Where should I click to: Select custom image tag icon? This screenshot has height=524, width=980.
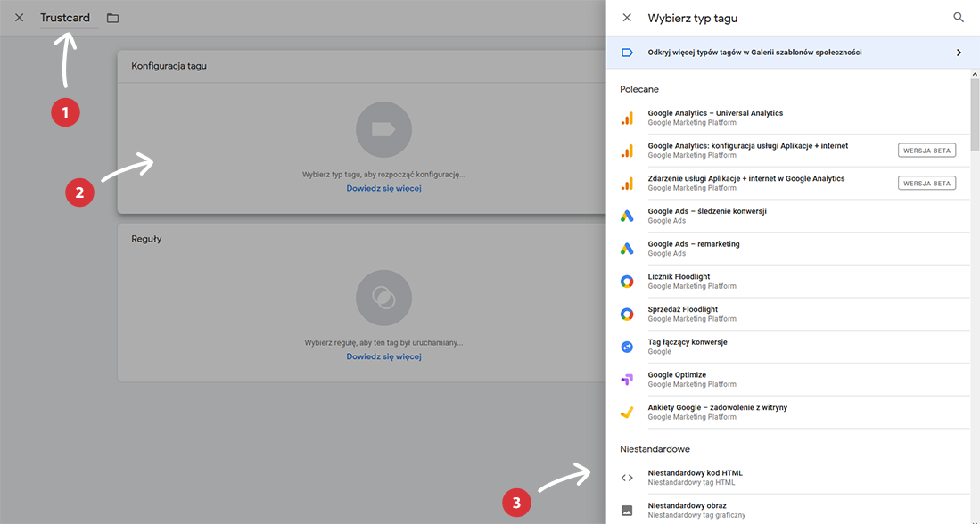click(x=627, y=511)
